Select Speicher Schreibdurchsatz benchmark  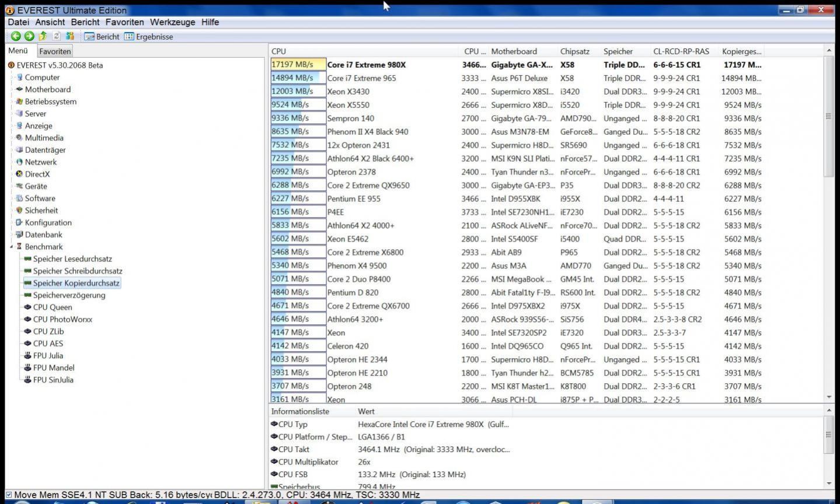point(78,271)
